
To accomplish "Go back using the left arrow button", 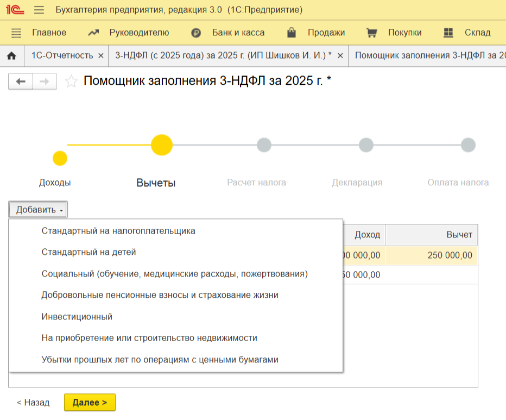I will coord(21,82).
